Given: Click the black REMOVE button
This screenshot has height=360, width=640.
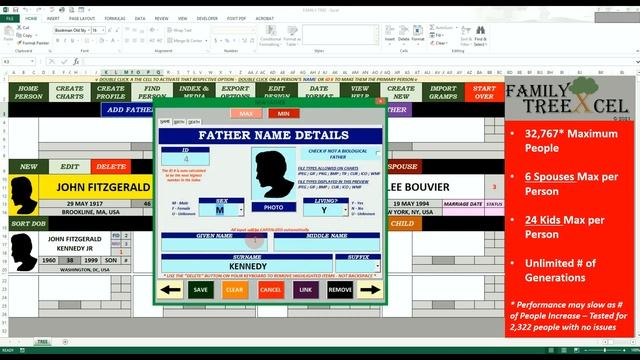Looking at the screenshot, I should point(340,290).
